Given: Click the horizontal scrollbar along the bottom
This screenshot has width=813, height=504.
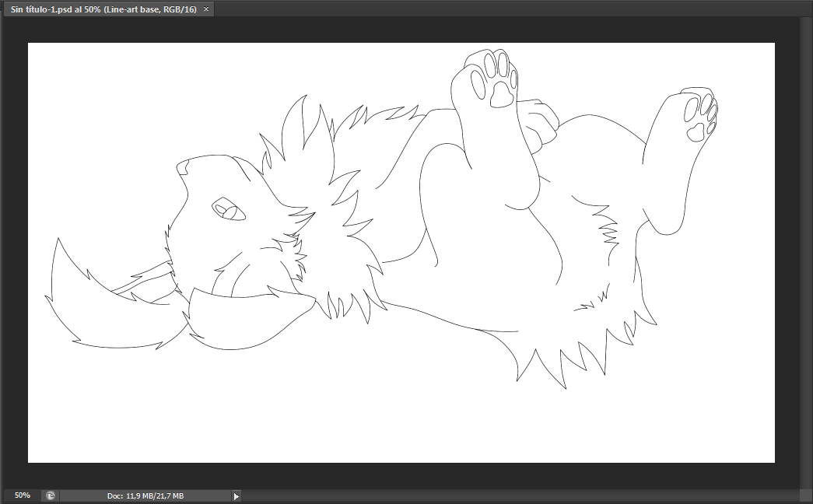Looking at the screenshot, I should click(521, 495).
